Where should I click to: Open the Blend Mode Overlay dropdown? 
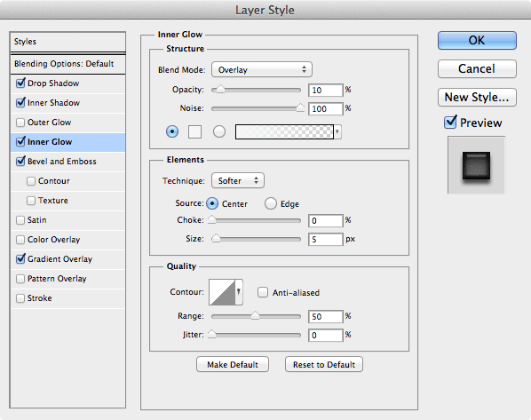[262, 70]
